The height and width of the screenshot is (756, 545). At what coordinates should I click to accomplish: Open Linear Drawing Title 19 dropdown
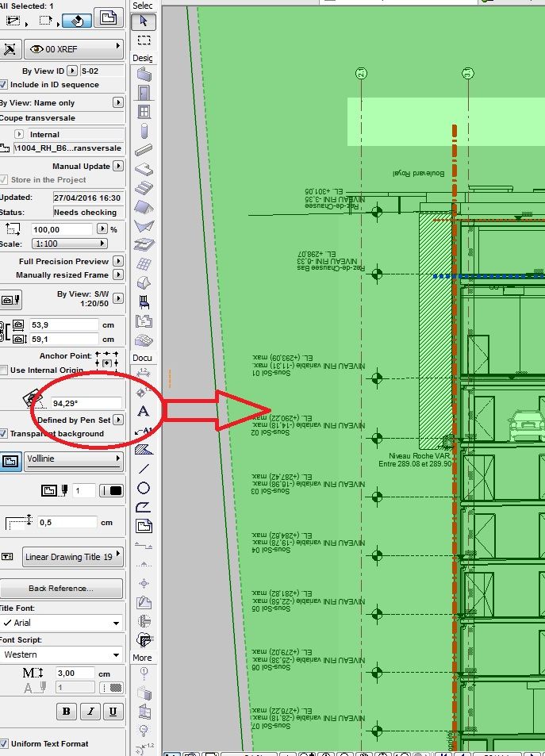[x=72, y=557]
